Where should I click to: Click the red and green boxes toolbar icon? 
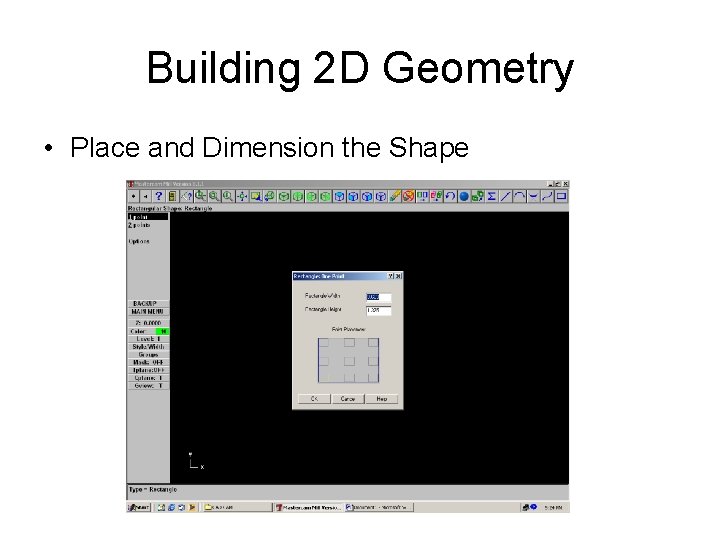436,197
